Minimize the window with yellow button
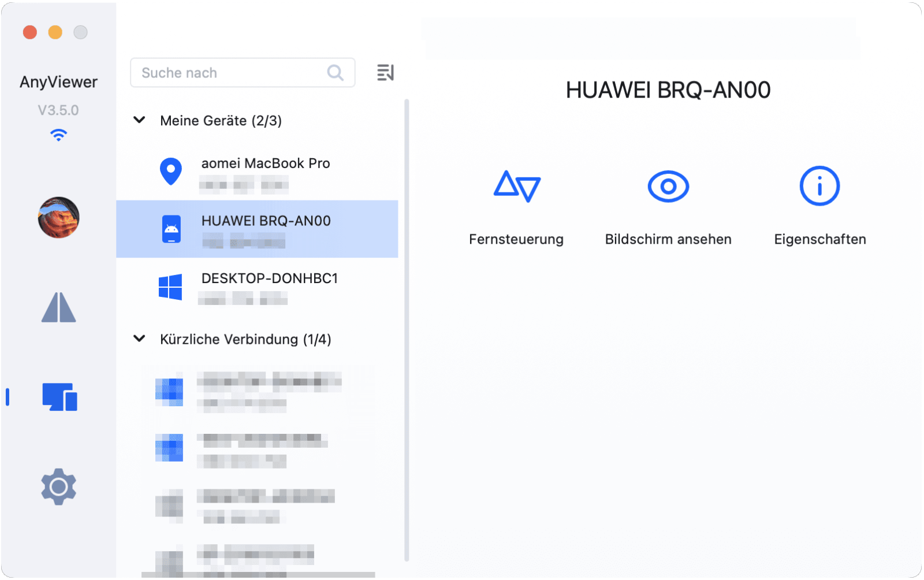 point(55,32)
